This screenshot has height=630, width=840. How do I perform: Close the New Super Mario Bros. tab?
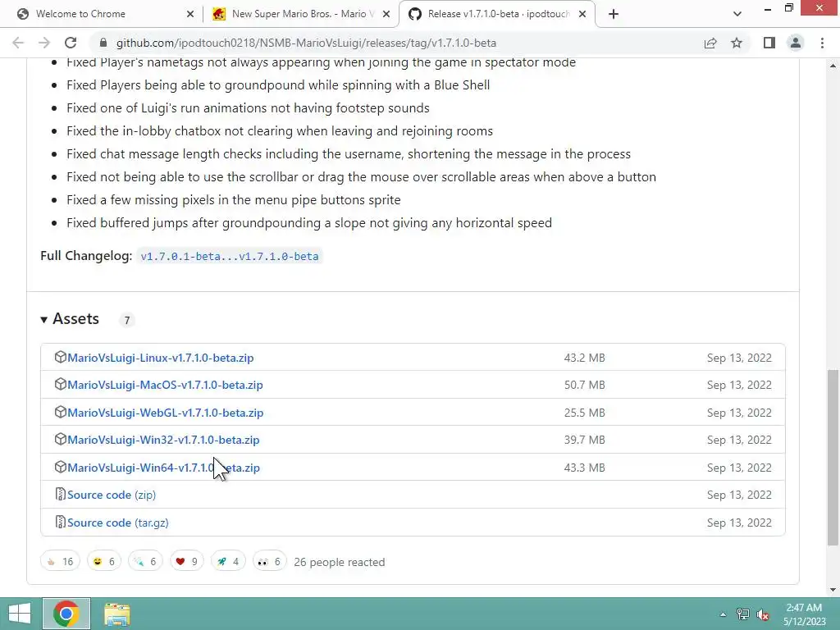click(x=386, y=14)
